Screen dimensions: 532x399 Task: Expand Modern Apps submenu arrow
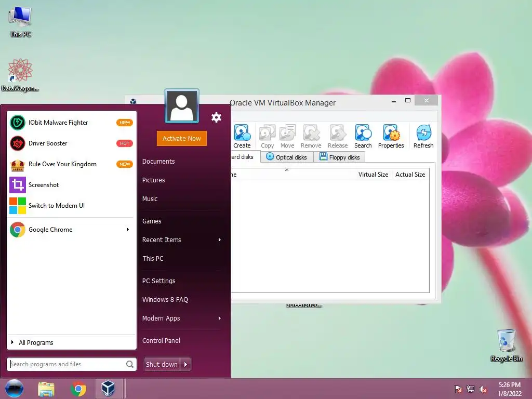click(x=220, y=318)
